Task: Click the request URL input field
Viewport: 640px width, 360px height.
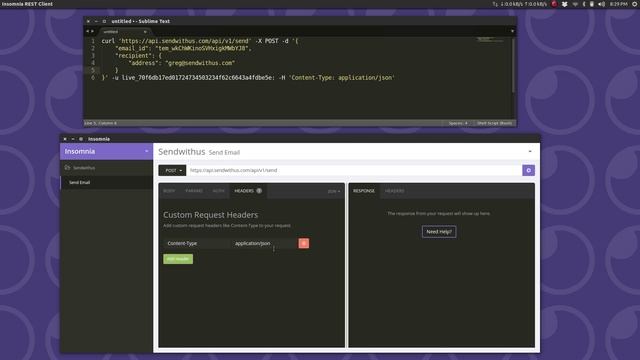Action: pos(354,170)
